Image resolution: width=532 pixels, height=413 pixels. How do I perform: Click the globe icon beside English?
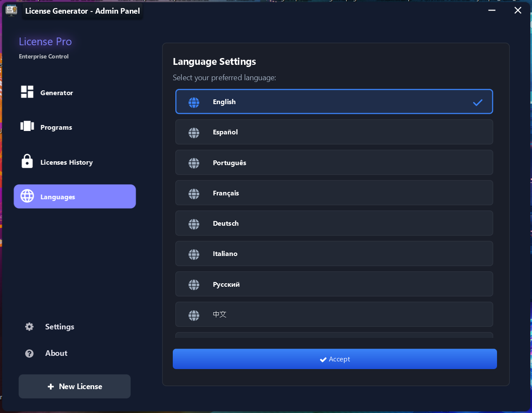tap(194, 102)
